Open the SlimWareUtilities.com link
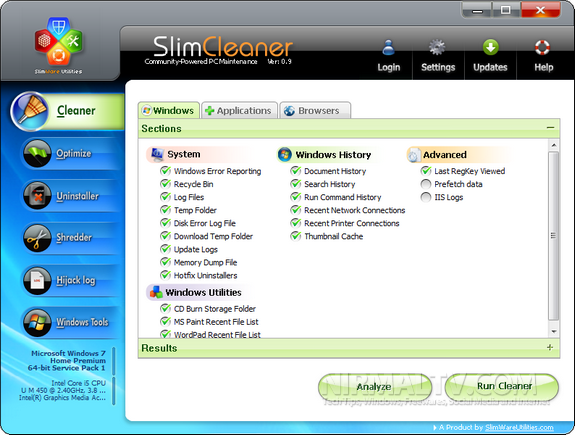 pos(519,427)
